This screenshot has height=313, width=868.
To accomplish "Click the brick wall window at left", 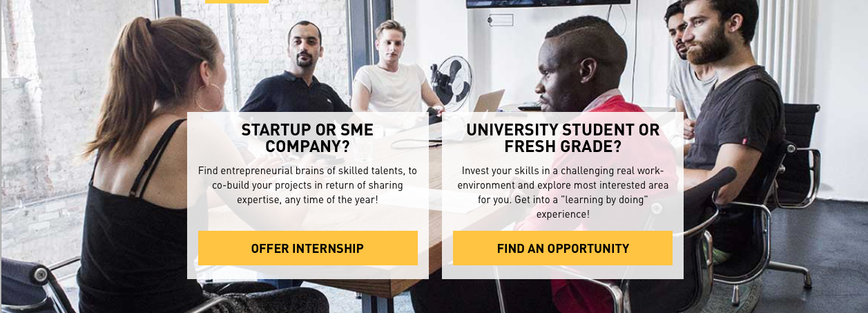I will point(41,104).
